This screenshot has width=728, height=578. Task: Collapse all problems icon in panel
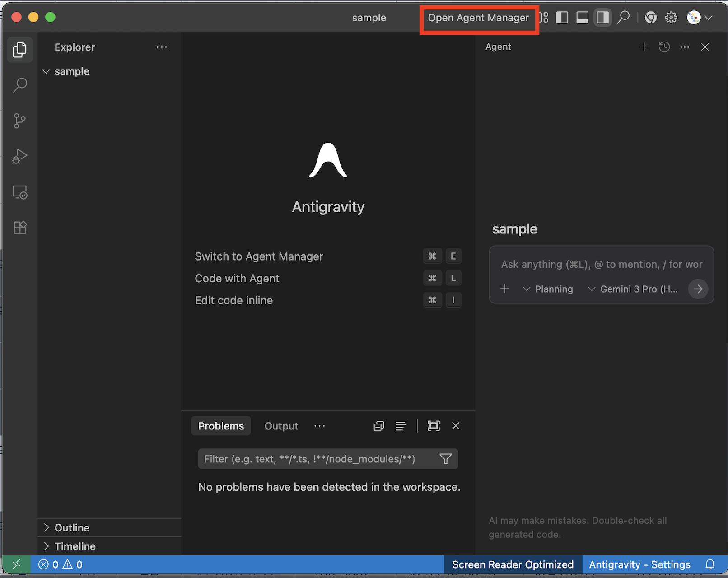pos(379,426)
